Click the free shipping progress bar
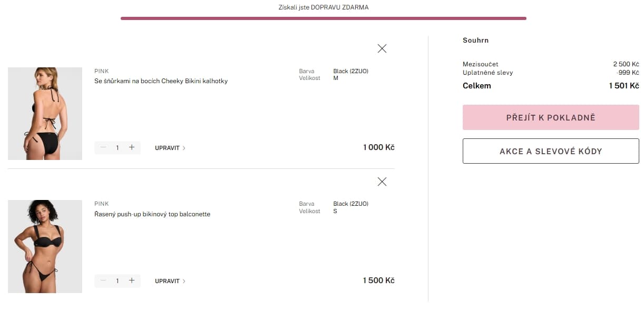 (x=323, y=18)
